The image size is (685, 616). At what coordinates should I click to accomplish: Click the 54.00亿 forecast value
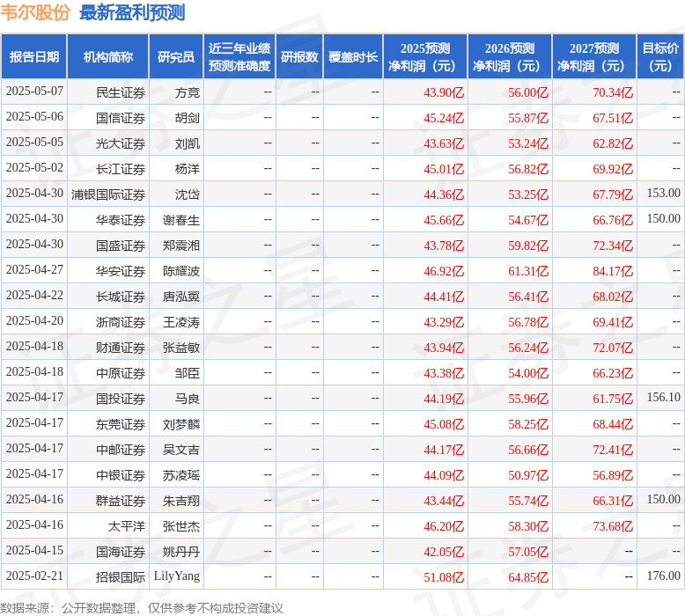tap(528, 373)
